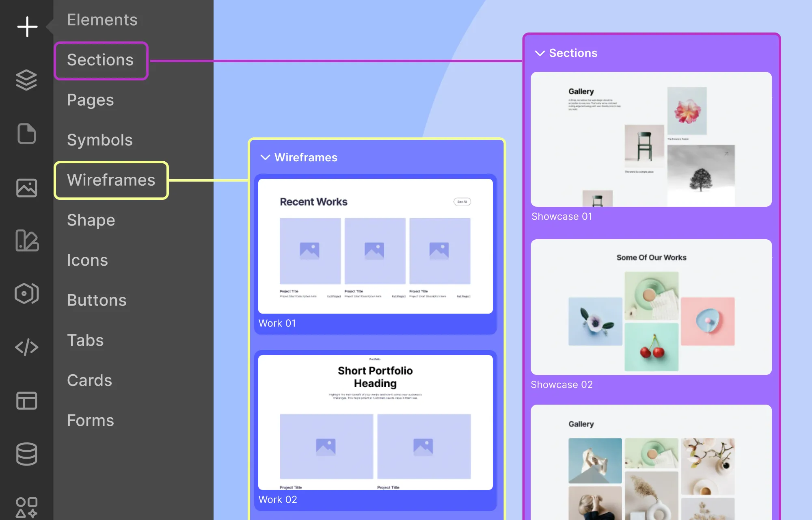812x520 pixels.
Task: Select Wireframes in the add menu
Action: 111,180
